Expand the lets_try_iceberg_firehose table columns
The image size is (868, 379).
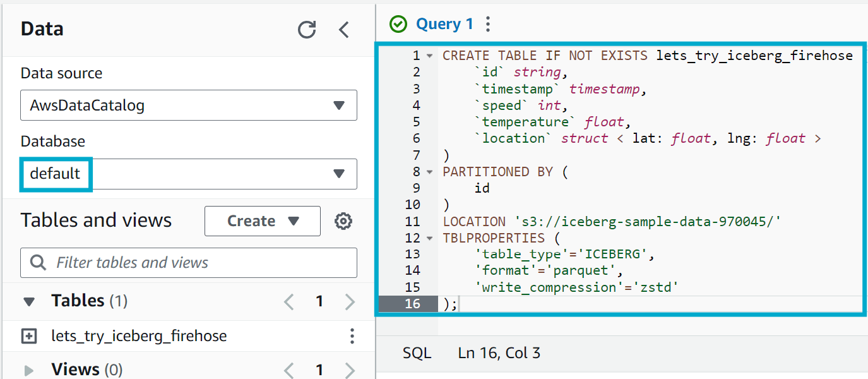(29, 336)
